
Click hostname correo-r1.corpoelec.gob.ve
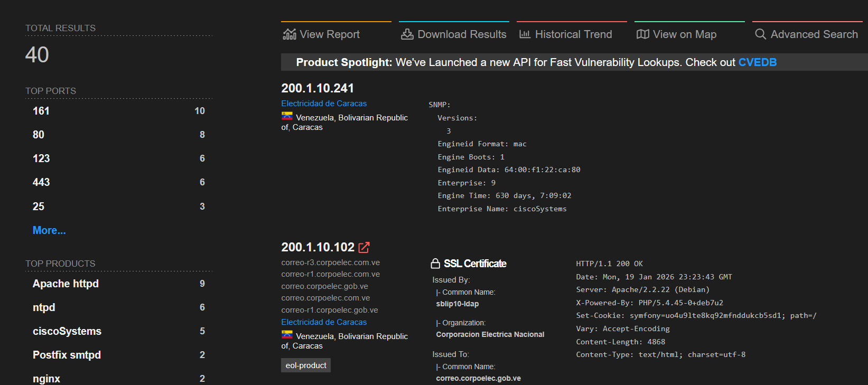(x=330, y=310)
